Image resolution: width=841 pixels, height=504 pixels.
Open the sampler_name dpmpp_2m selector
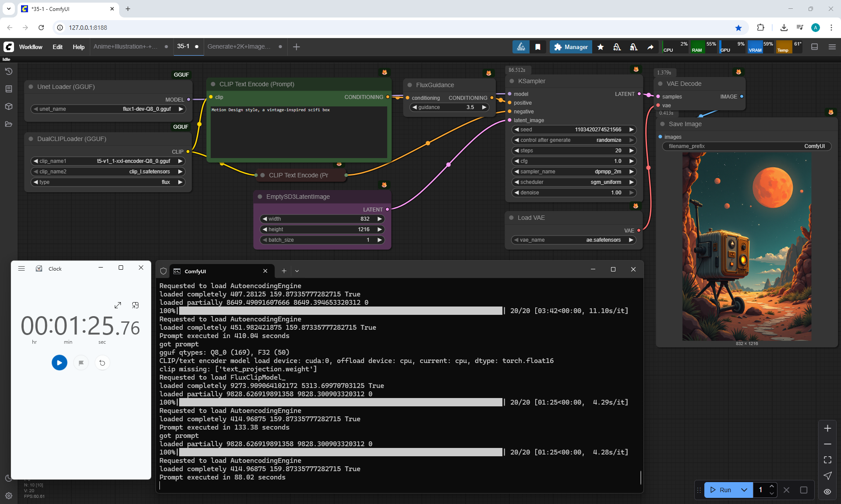(574, 172)
